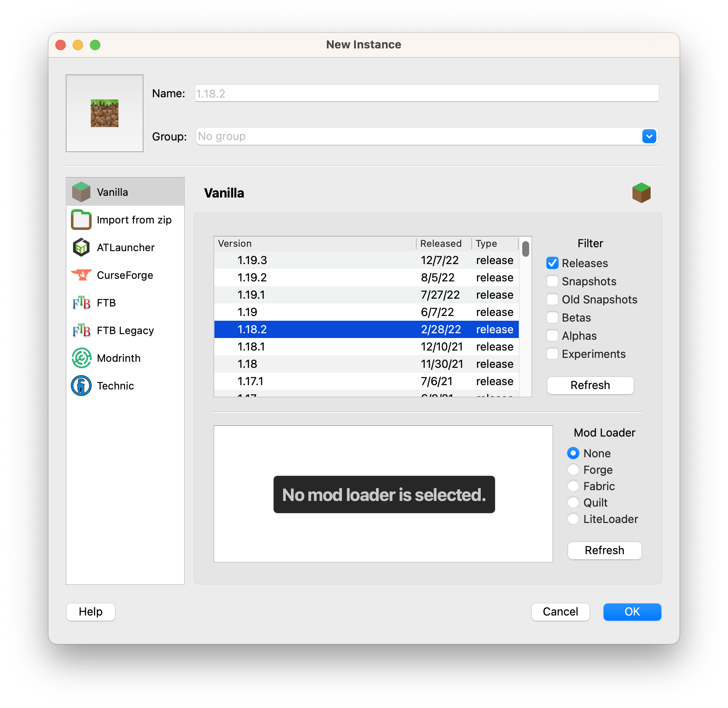Image resolution: width=728 pixels, height=708 pixels.
Task: Select the Import from zip folder icon
Action: [x=81, y=220]
